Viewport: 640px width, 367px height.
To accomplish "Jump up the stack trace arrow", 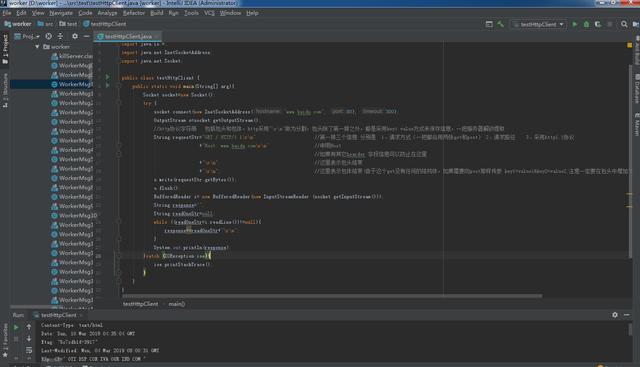I will [29, 327].
